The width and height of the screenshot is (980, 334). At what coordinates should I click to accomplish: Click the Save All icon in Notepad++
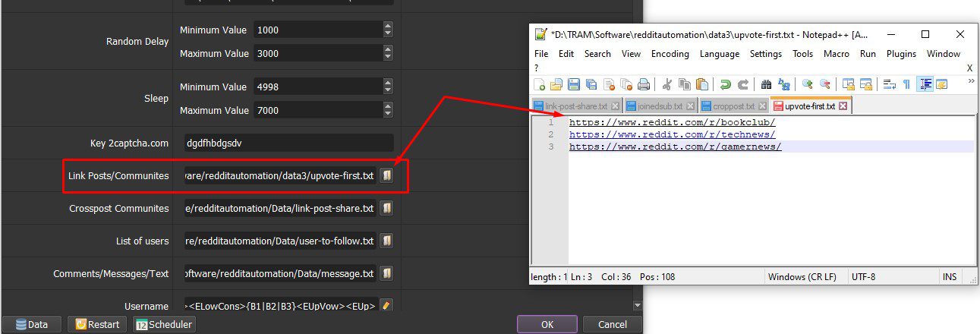[591, 84]
